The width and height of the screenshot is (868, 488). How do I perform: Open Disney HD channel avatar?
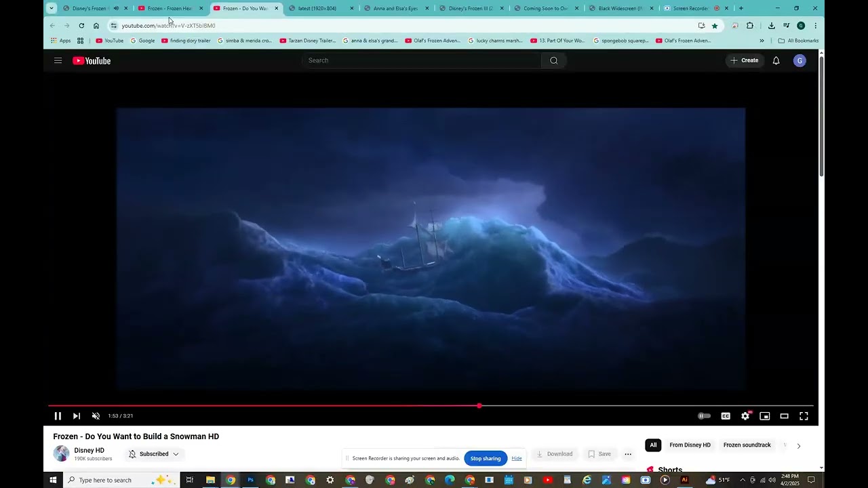pyautogui.click(x=61, y=453)
